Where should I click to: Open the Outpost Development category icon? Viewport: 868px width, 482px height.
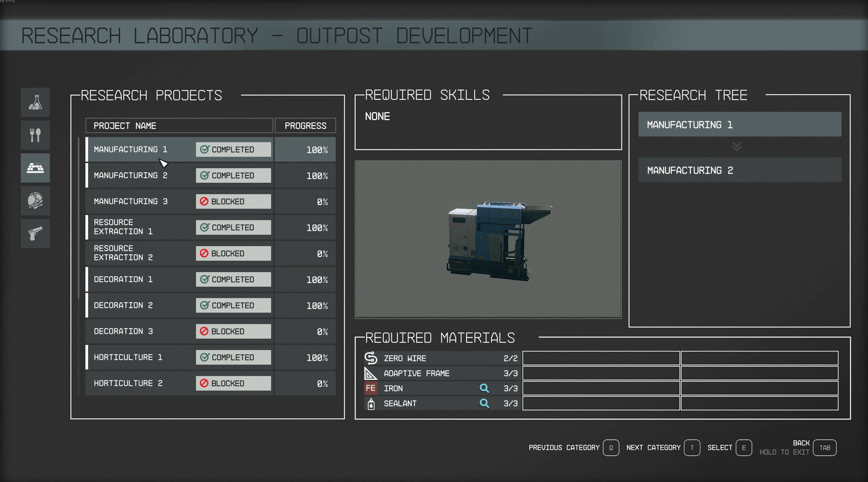[35, 168]
